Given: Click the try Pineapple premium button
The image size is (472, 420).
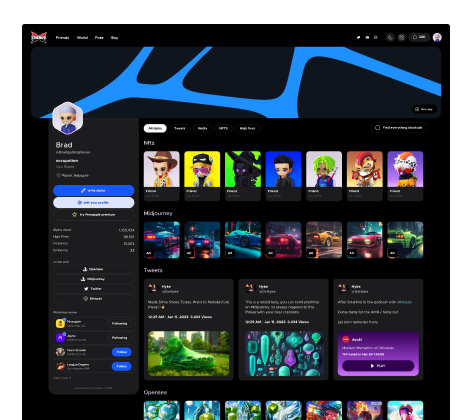Looking at the screenshot, I should click(94, 215).
